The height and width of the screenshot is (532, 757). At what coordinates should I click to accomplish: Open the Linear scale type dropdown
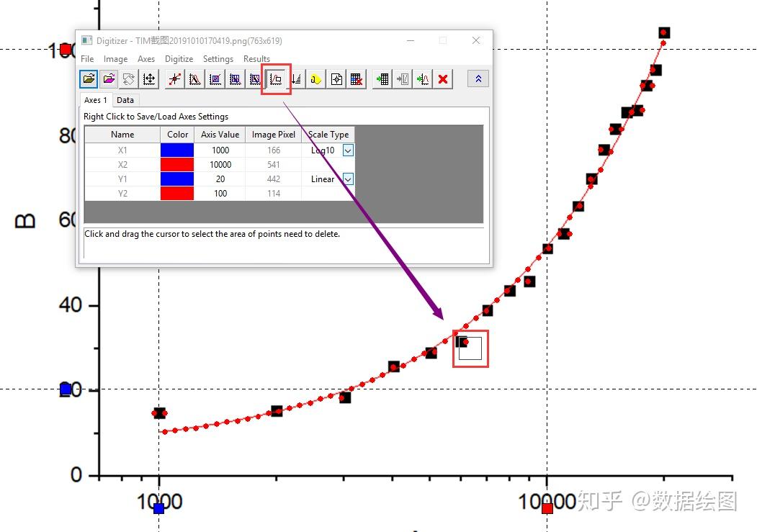[x=348, y=179]
